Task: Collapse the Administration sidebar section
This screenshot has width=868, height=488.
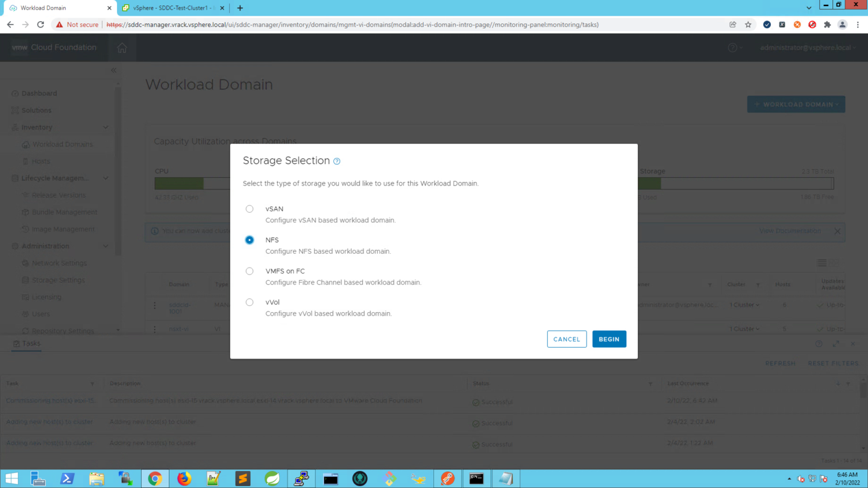Action: click(106, 246)
